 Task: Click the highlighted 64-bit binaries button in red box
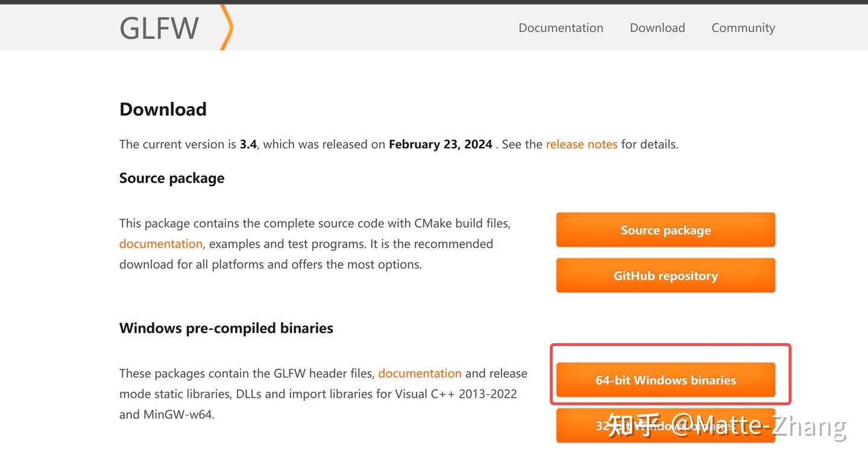coord(665,380)
